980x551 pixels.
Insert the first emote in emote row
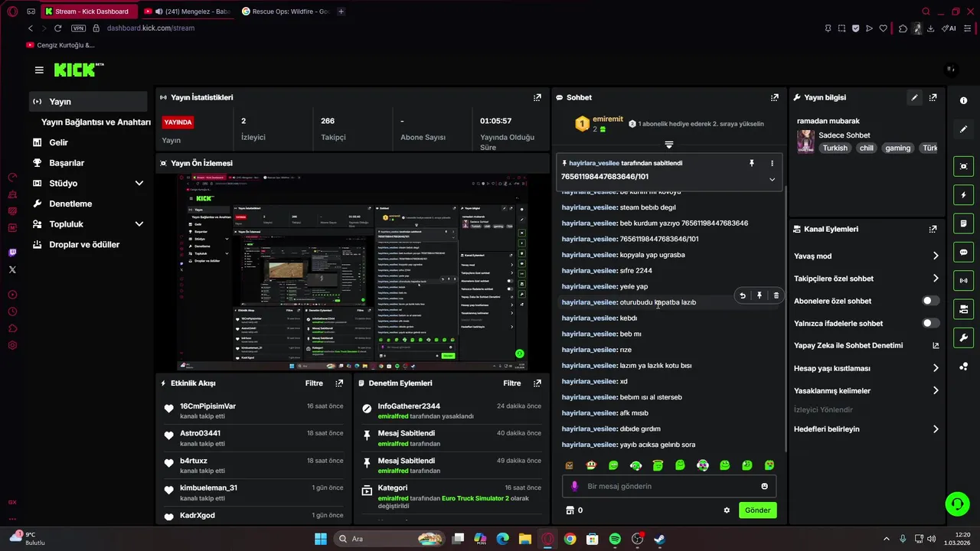point(569,465)
